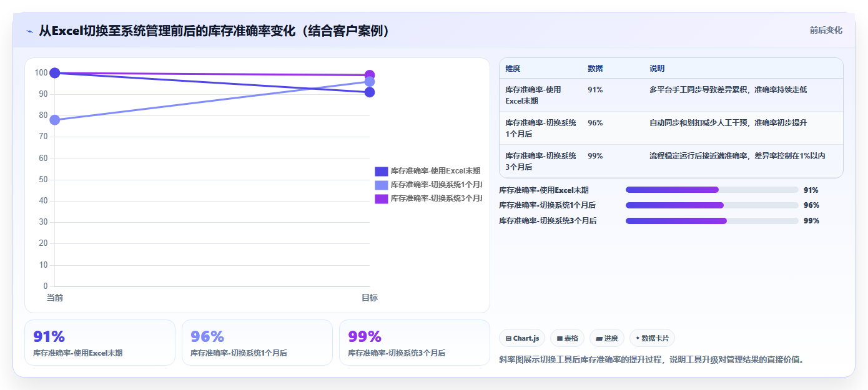
Task: Click the small icon before the card title
Action: pyautogui.click(x=29, y=31)
